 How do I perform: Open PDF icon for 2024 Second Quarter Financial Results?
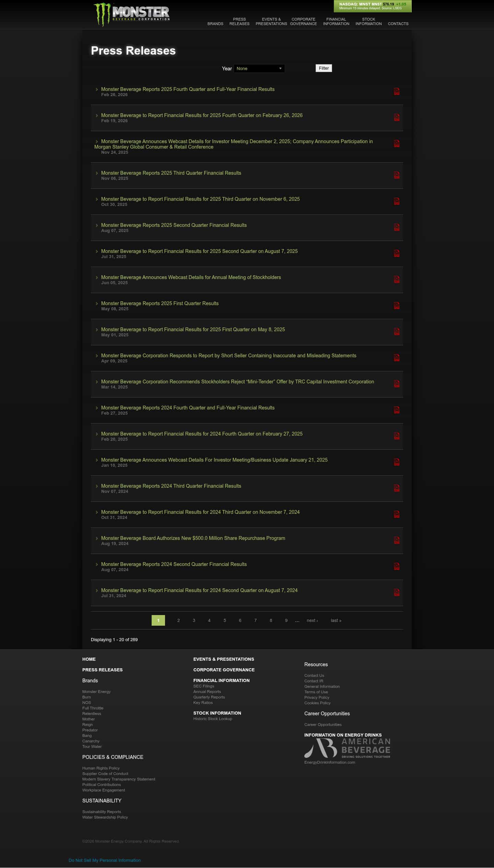click(x=397, y=566)
